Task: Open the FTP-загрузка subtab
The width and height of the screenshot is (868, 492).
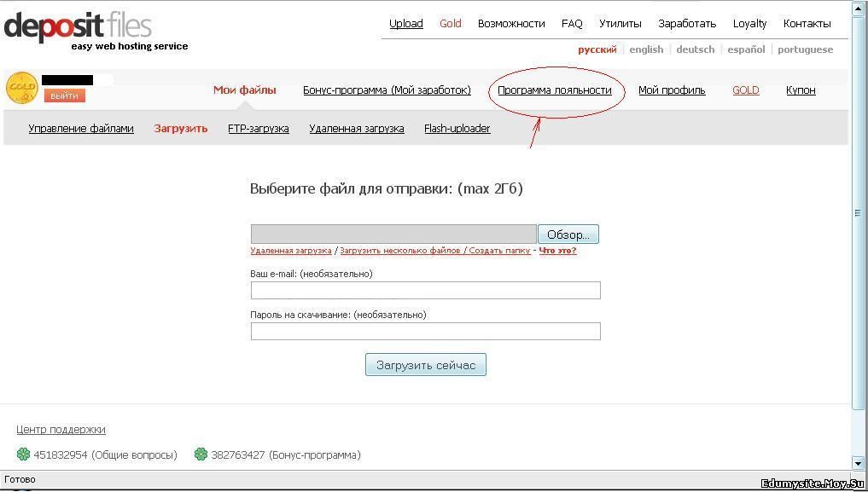Action: point(259,129)
